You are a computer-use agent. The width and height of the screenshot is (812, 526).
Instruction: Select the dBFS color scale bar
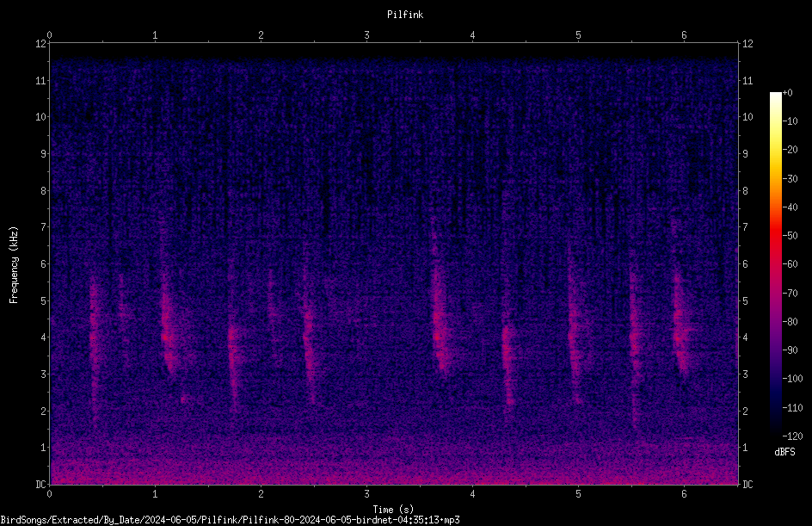(x=775, y=263)
